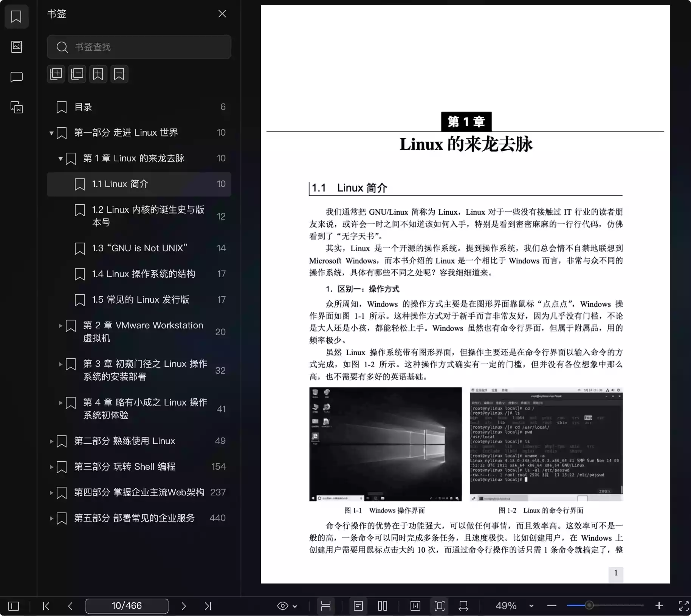This screenshot has width=691, height=616.
Task: Open the bookmarks panel icon
Action: [x=17, y=17]
